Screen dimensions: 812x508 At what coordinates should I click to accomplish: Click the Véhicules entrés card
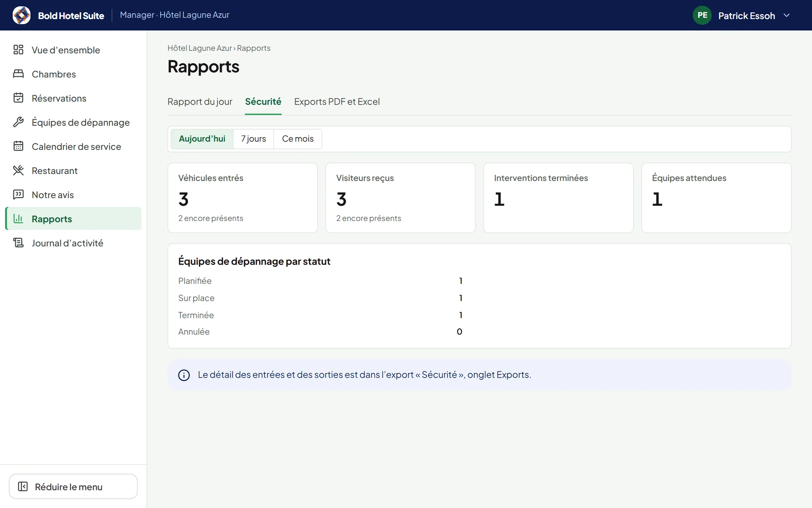coord(243,198)
